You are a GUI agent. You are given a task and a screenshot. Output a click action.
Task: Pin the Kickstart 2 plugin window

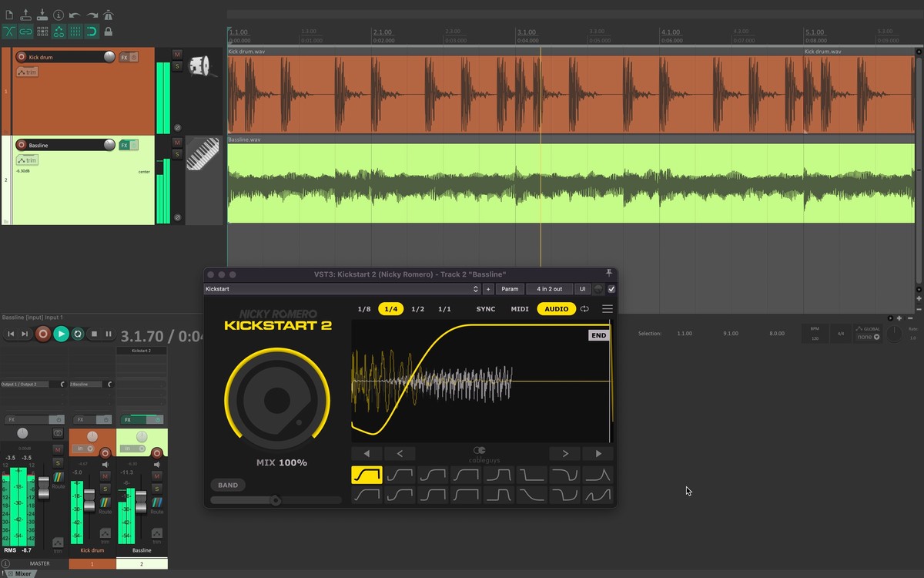coord(609,274)
